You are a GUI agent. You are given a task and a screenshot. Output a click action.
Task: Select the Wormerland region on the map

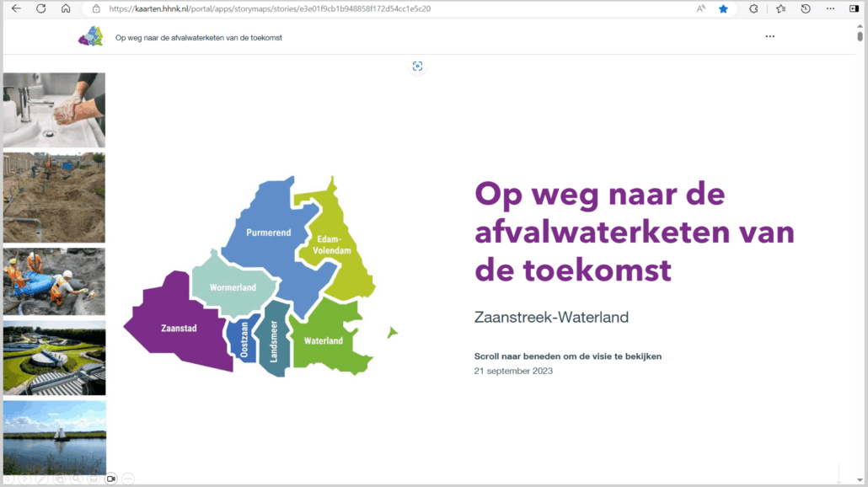pyautogui.click(x=233, y=287)
